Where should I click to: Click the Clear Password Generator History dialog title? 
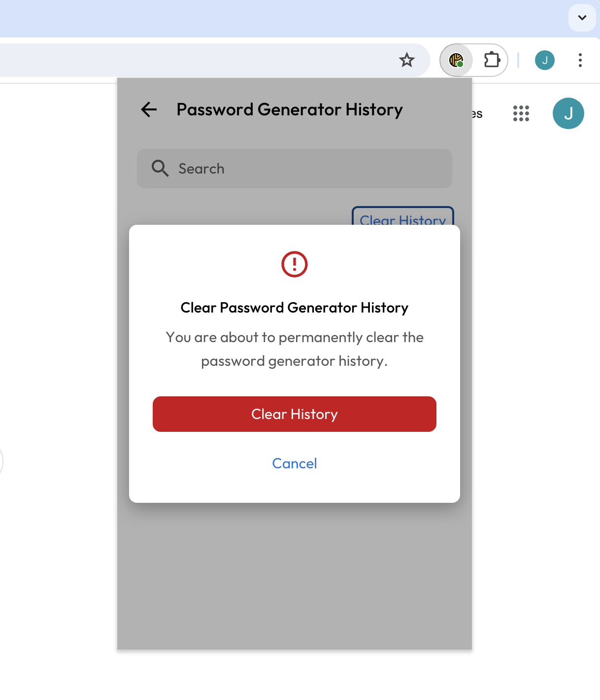click(x=295, y=308)
